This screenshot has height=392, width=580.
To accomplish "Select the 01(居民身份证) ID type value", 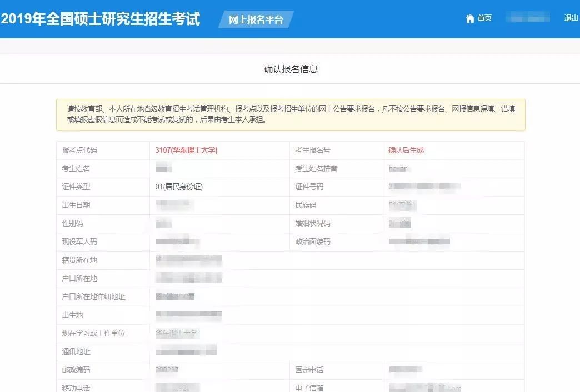I will click(179, 187).
